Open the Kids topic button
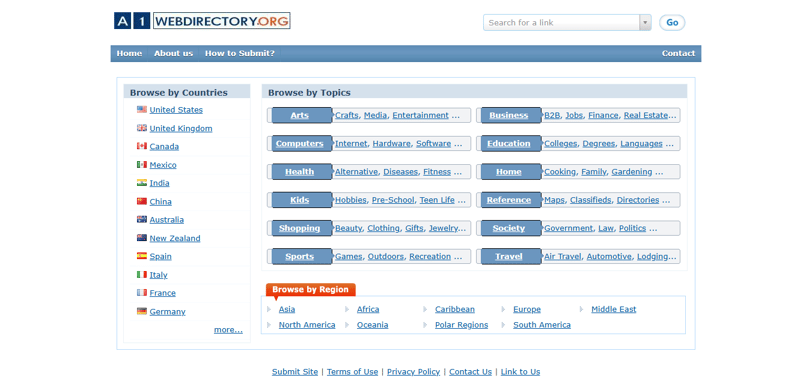 [x=301, y=200]
